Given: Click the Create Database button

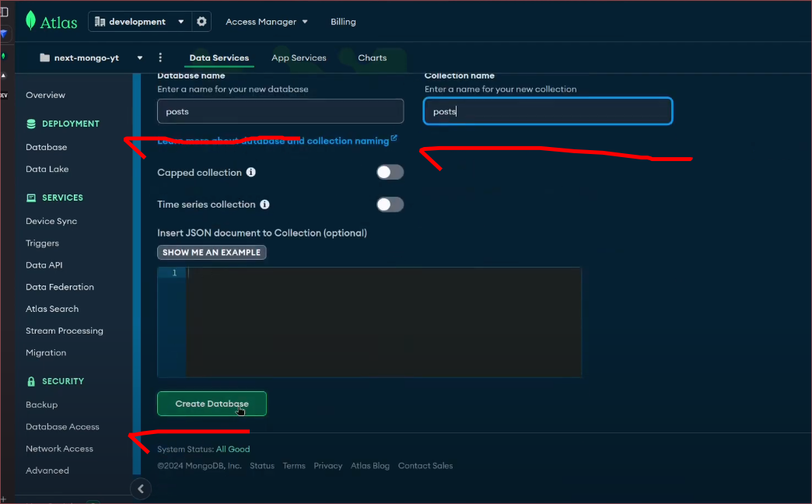Looking at the screenshot, I should click(212, 404).
